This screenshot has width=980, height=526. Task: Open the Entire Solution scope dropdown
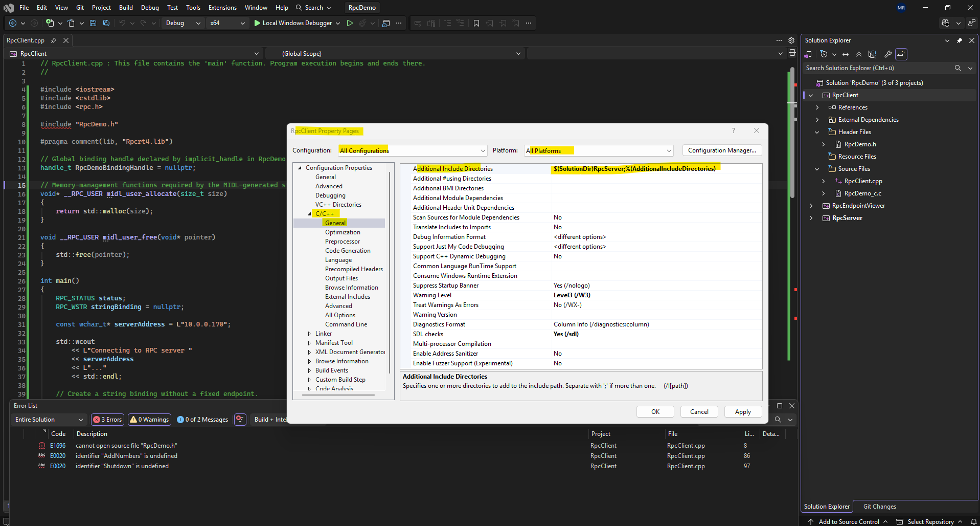[49, 420]
